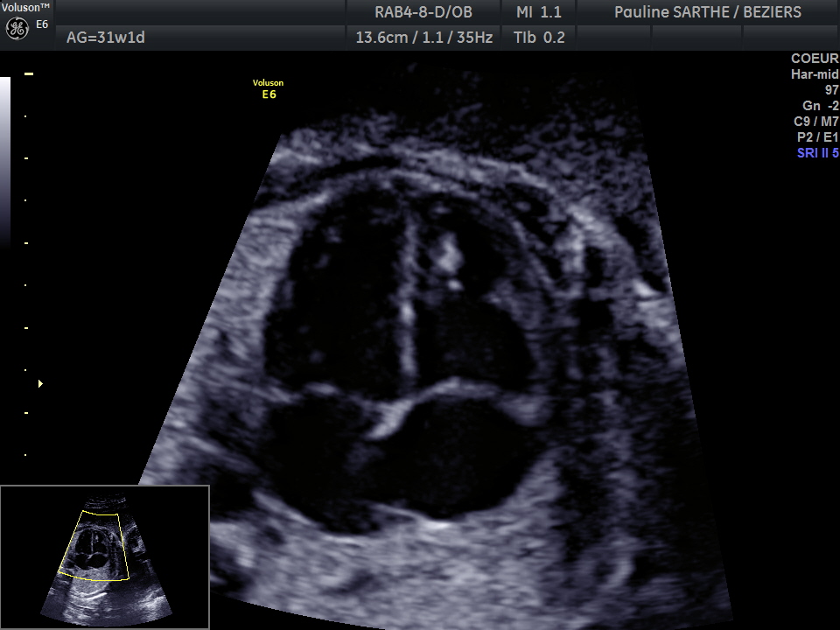
Task: Open the RAB4-8-D/OB probe field
Action: 423,12
